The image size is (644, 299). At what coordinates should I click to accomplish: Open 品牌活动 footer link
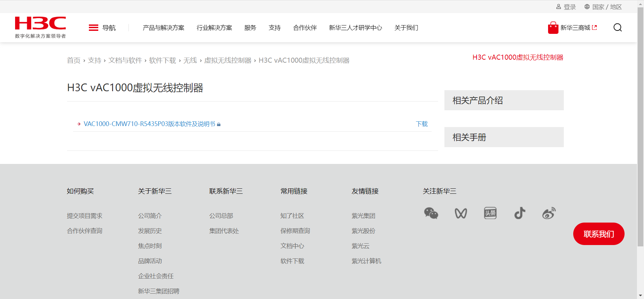(x=150, y=261)
